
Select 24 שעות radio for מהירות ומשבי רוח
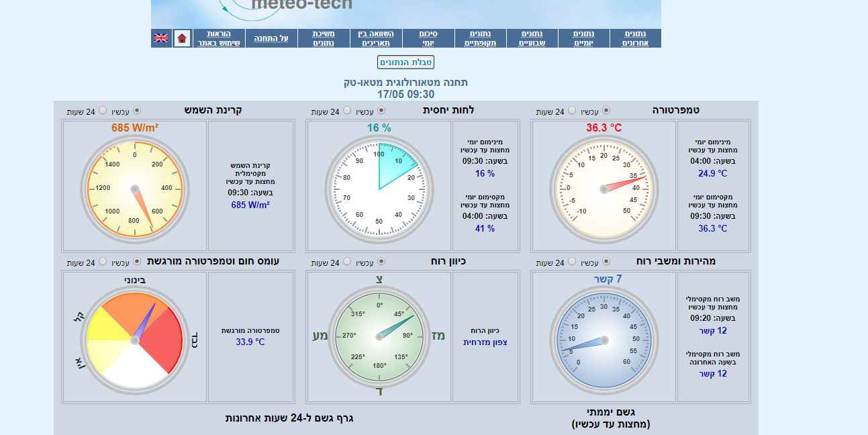pos(572,262)
